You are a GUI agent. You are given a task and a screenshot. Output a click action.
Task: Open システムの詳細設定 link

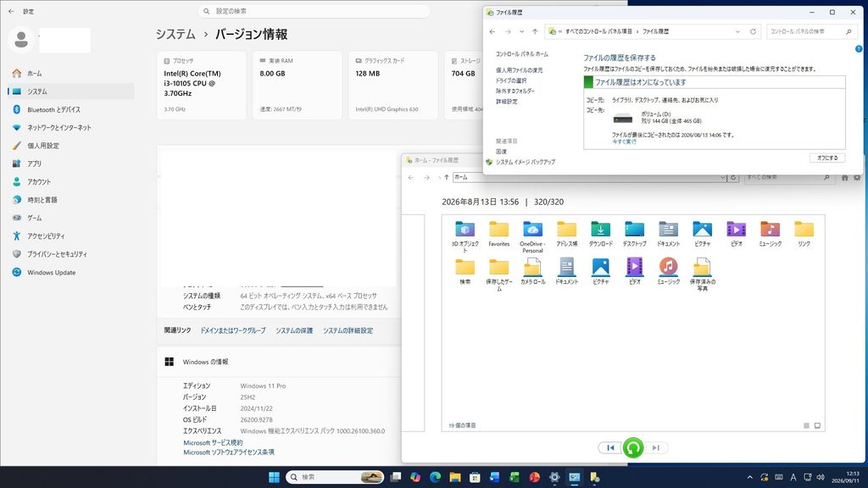348,330
